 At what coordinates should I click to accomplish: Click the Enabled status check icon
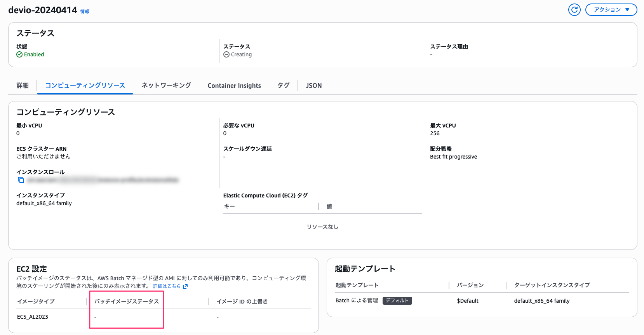point(19,54)
